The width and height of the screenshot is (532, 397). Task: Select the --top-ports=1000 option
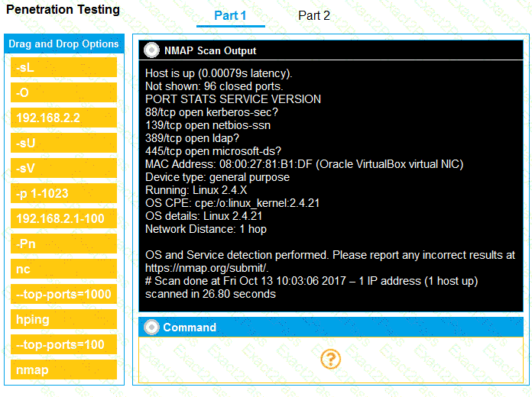[64, 295]
